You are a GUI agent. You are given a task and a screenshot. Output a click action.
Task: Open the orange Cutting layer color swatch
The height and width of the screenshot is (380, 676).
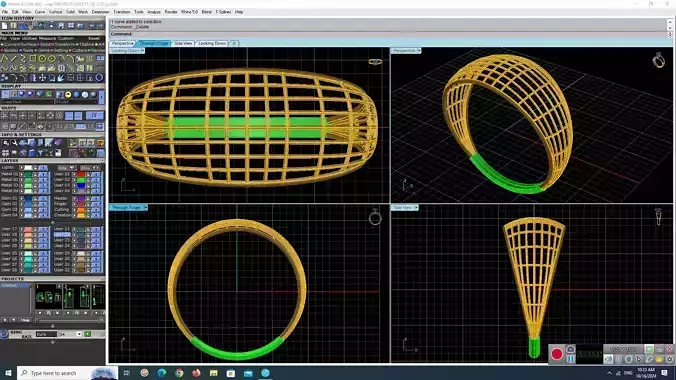[x=81, y=209]
